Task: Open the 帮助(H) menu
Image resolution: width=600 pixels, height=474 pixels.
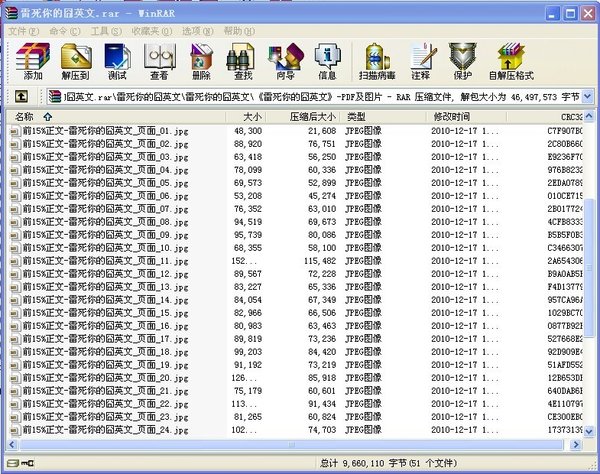Action: point(239,31)
